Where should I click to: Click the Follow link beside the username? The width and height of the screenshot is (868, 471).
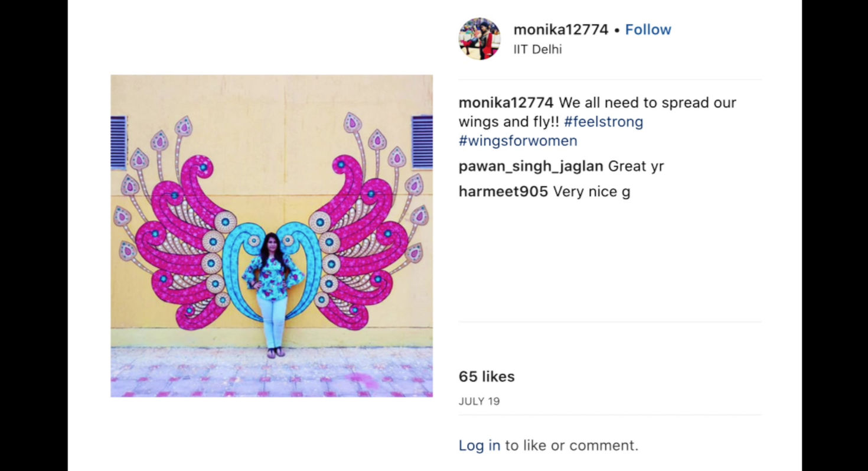pyautogui.click(x=648, y=30)
